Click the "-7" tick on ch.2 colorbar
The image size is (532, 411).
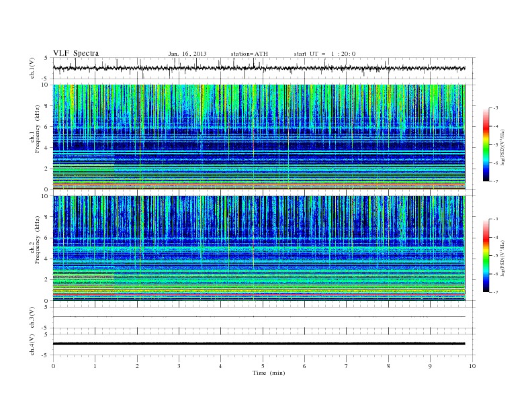pyautogui.click(x=496, y=292)
